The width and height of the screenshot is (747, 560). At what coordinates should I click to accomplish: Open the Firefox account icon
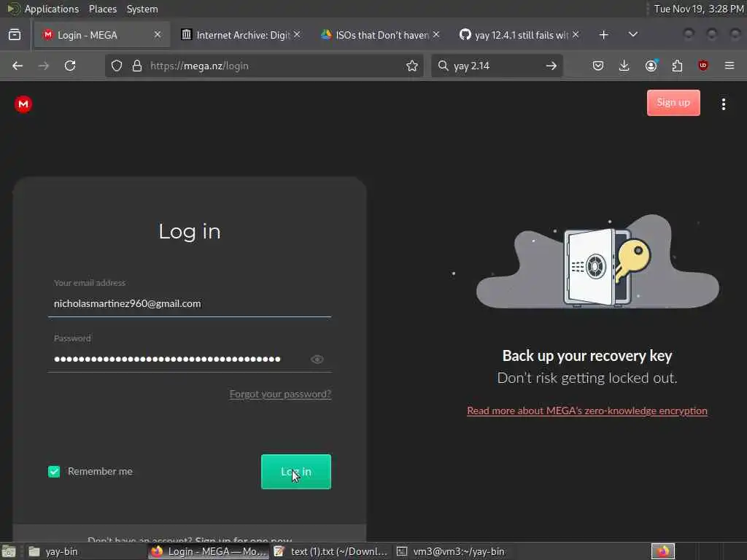[x=651, y=66]
